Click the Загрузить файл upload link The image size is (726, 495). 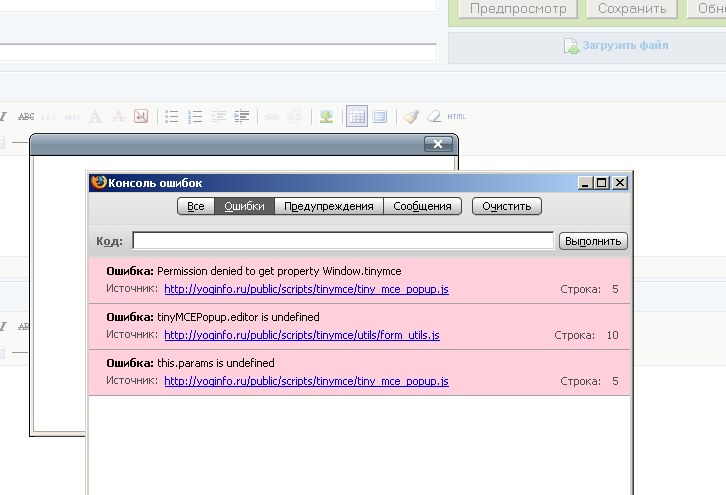coord(626,45)
